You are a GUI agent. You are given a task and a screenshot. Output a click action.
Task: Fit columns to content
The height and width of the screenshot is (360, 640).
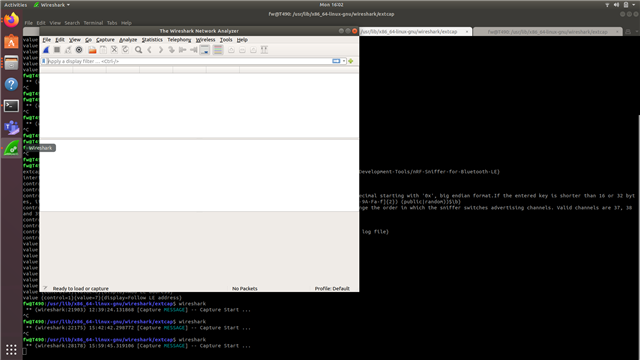tap(264, 50)
